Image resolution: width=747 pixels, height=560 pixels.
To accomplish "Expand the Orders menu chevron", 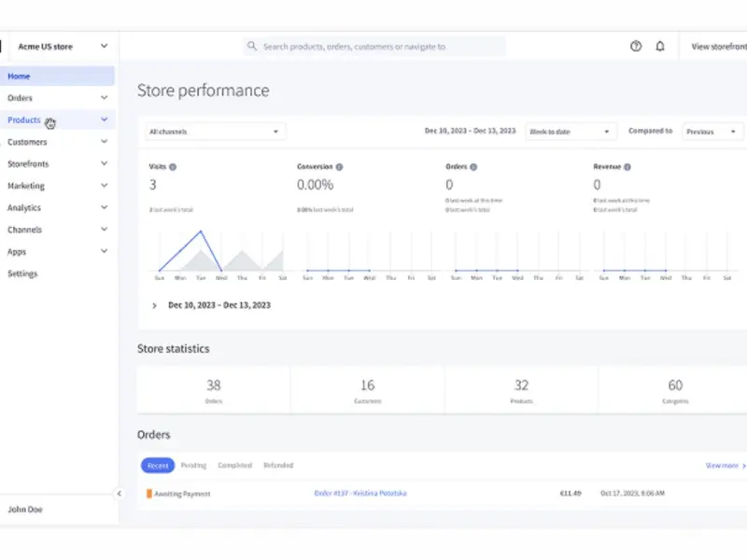I will coord(105,98).
